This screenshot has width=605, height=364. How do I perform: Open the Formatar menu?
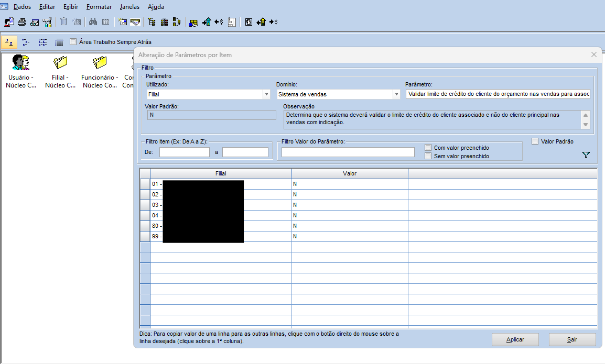(99, 7)
